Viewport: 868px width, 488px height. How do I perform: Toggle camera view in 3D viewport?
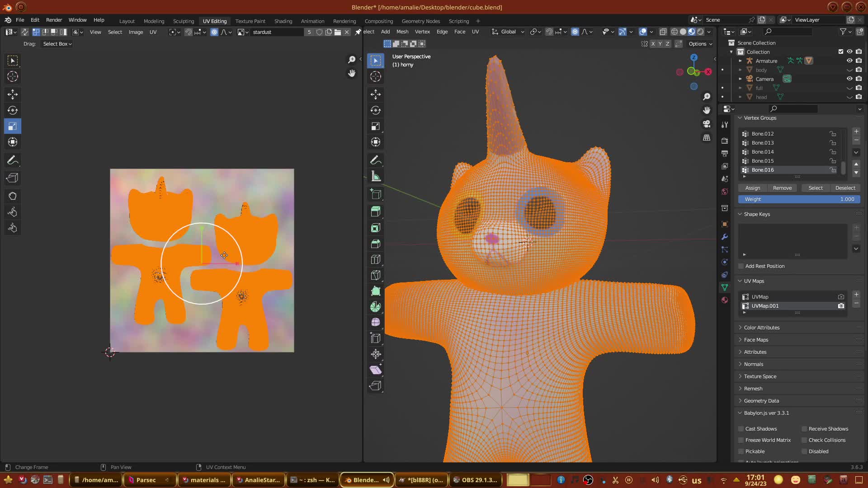707,124
